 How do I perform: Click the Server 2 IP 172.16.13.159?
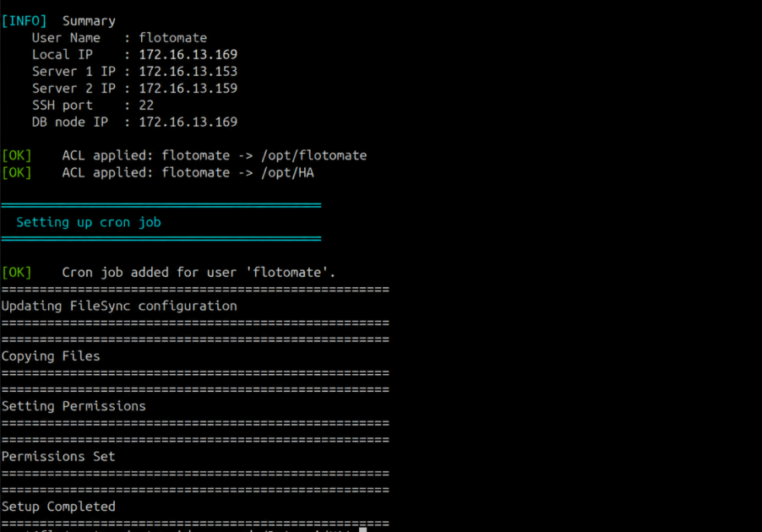[x=188, y=89]
